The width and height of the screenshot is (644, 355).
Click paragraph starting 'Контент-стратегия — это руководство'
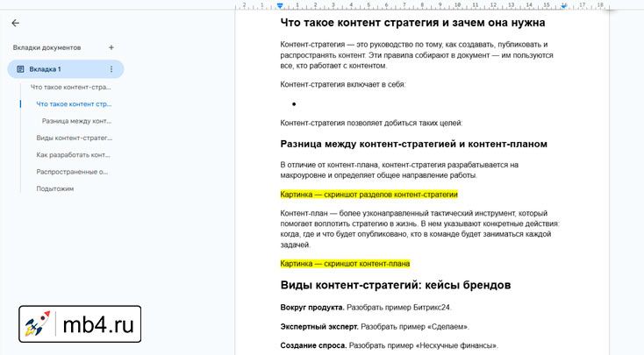417,55
